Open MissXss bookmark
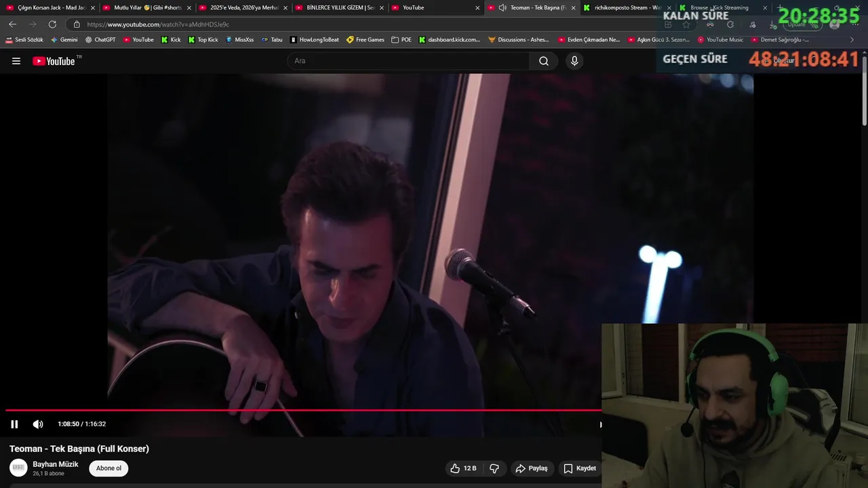 point(239,40)
